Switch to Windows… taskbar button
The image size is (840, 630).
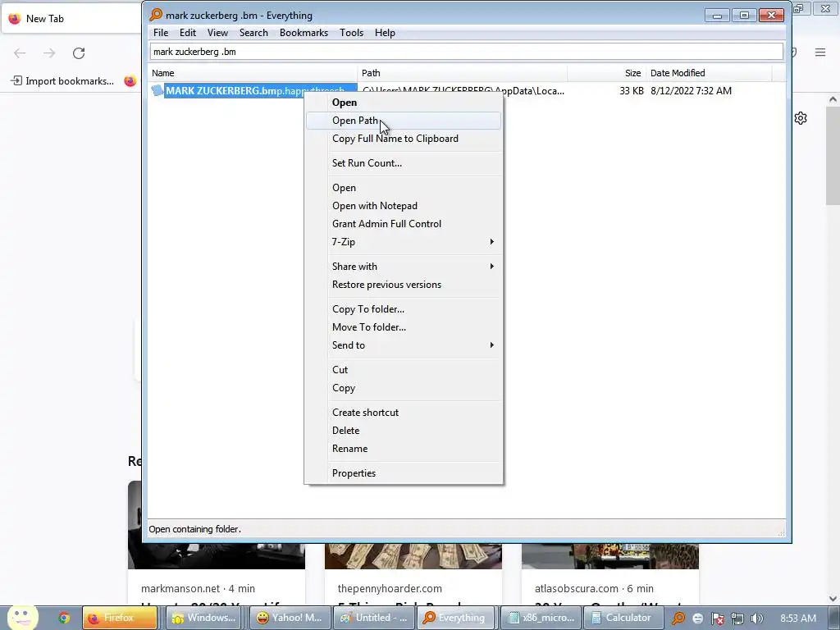click(203, 619)
